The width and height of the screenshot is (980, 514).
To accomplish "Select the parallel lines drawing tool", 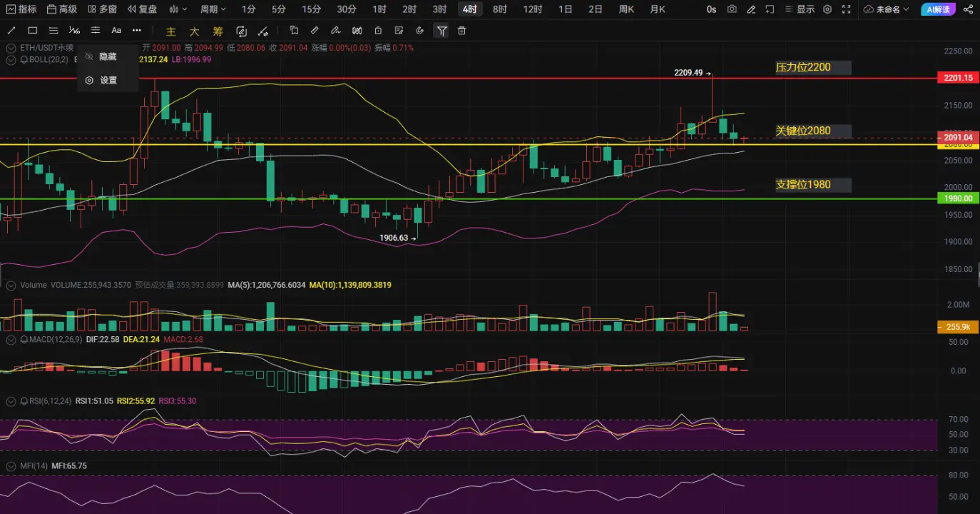I will tap(53, 31).
